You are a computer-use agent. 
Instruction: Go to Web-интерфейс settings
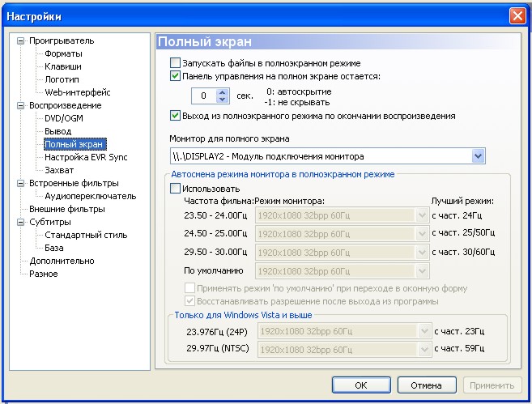point(78,92)
